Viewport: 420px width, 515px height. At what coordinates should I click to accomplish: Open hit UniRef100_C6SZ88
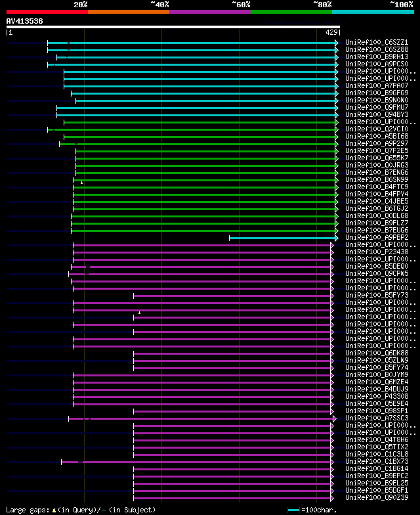[x=377, y=50]
